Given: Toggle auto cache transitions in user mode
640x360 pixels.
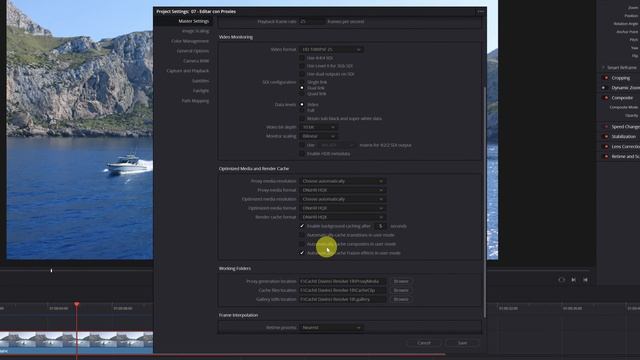Looking at the screenshot, I should [x=302, y=235].
